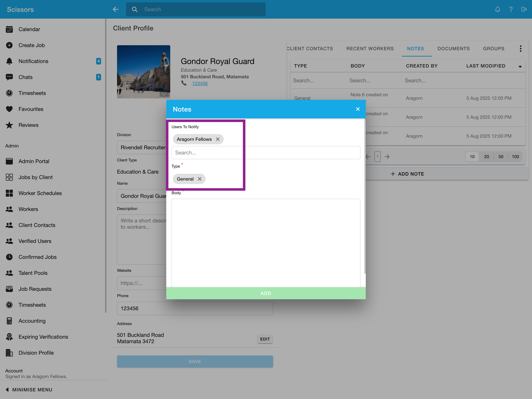532x399 pixels.
Task: Open Reviews from the sidebar
Action: pyautogui.click(x=28, y=125)
